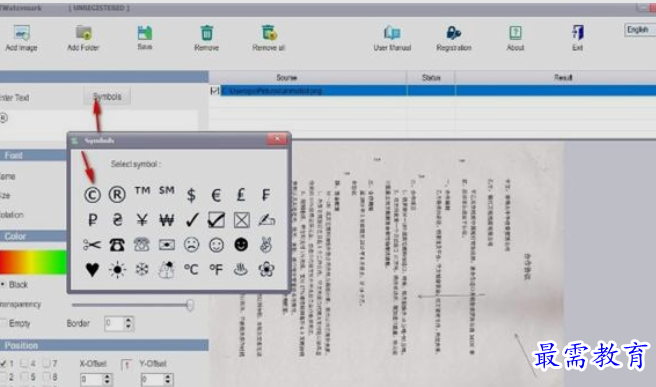Click the X-Offset input field
Viewport: 656px width, 387px height.
tap(92, 379)
